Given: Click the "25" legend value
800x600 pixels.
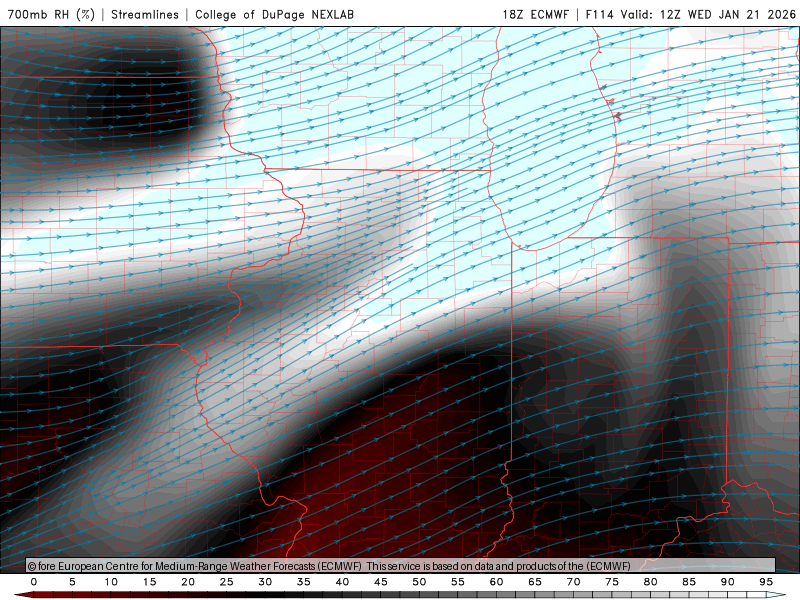Looking at the screenshot, I should pyautogui.click(x=227, y=582).
